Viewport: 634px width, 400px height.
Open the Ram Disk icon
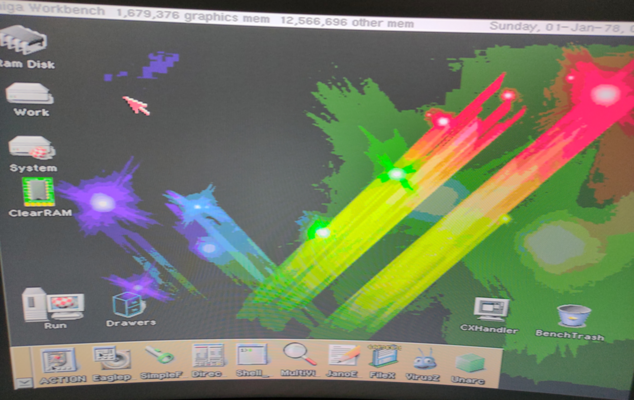click(x=24, y=41)
